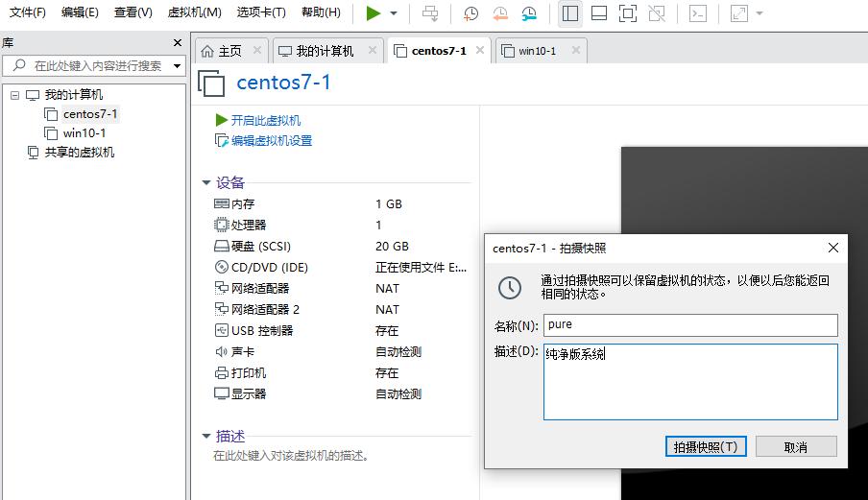Click the 内存 device row
The image size is (868, 500).
click(x=341, y=204)
